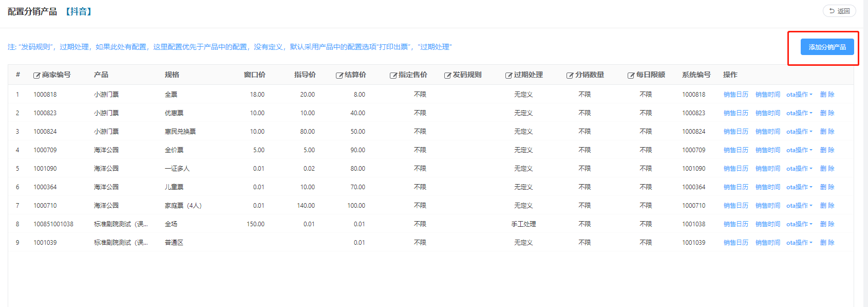Click the edit icon beside 分销数量 header
This screenshot has width=868, height=307.
[570, 76]
